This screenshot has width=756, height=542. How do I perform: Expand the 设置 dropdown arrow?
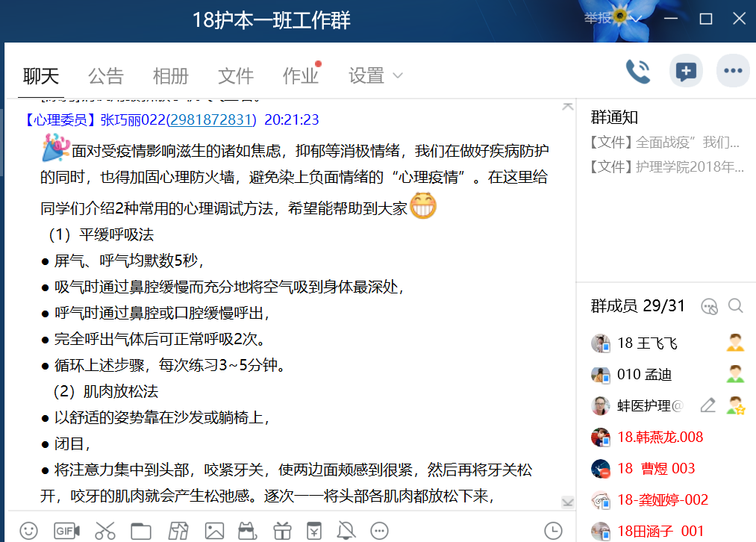398,75
